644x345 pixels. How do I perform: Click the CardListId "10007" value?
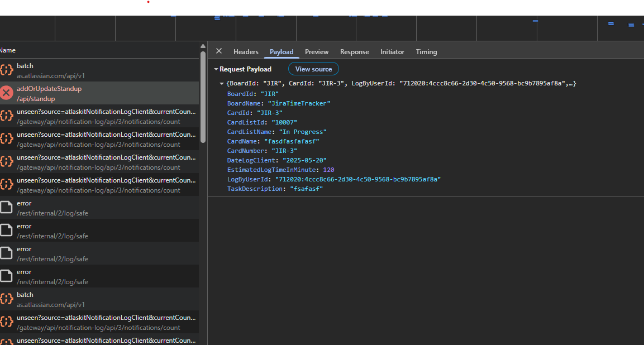tap(284, 122)
